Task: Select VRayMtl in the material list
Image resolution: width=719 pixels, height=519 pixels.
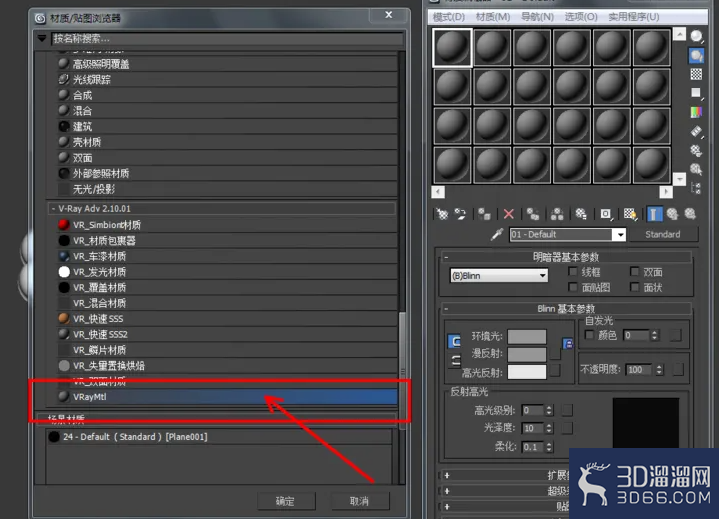Action: pos(227,397)
